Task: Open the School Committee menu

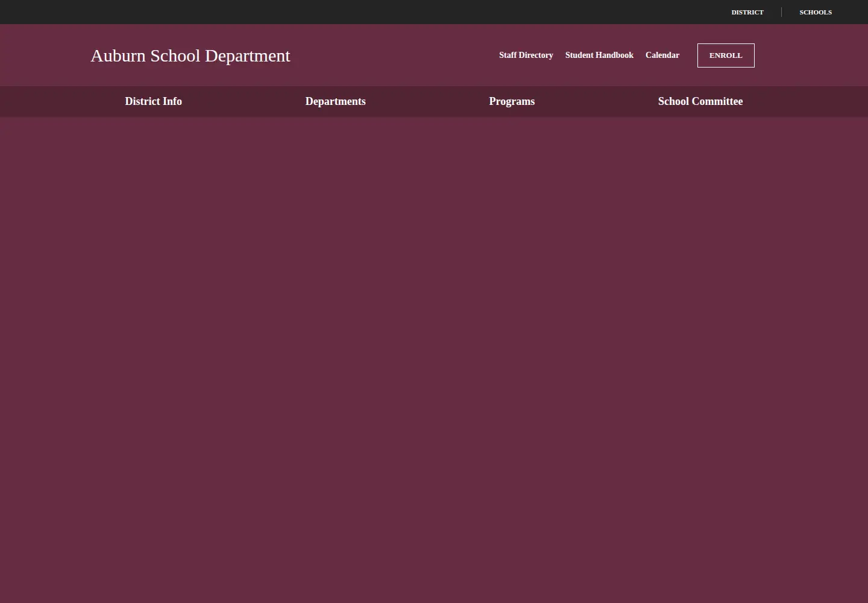Action: click(x=700, y=101)
